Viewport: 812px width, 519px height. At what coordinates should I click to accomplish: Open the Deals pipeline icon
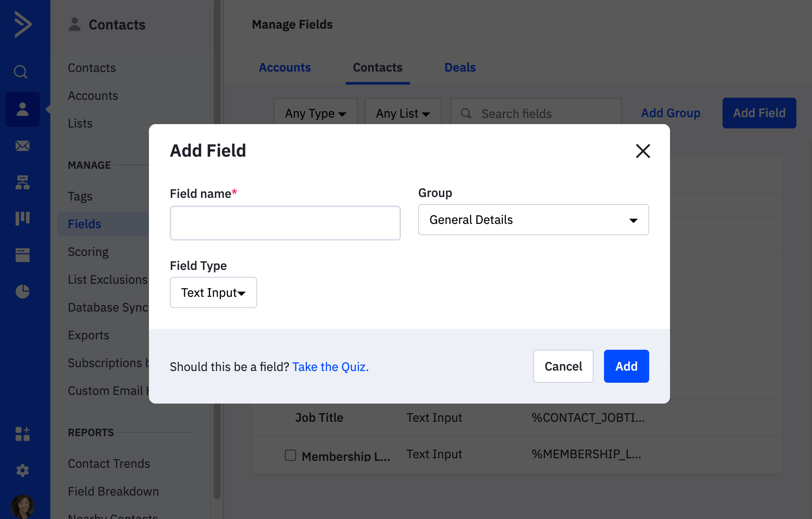point(22,218)
